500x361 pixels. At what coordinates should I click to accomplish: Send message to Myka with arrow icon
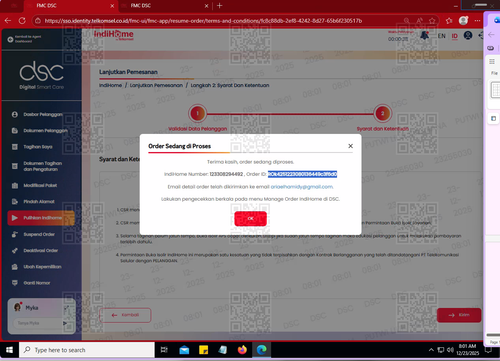click(65, 323)
